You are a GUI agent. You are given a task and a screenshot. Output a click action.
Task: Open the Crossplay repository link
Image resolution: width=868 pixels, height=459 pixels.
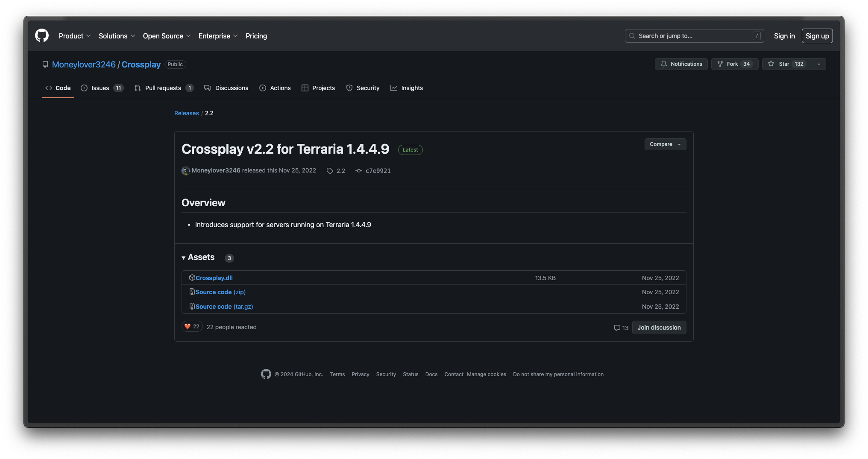pyautogui.click(x=141, y=64)
